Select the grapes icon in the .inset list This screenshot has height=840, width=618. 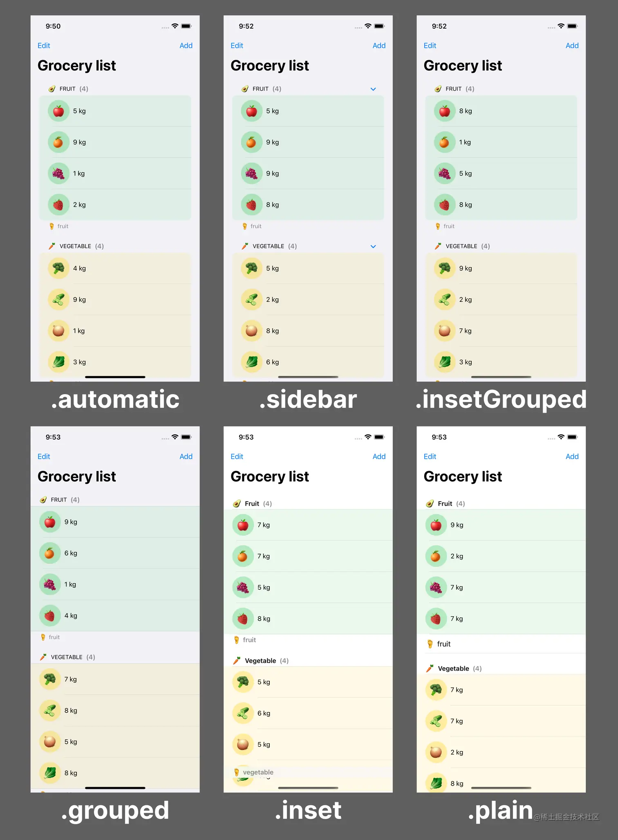coord(243,588)
